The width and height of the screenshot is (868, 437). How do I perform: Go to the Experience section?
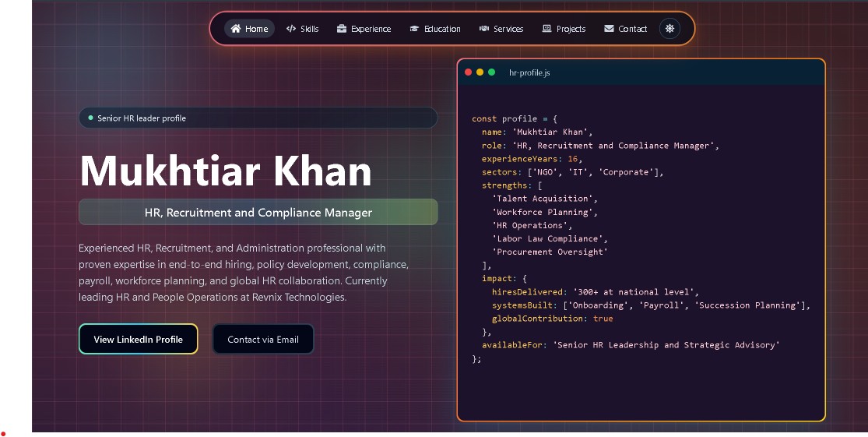pyautogui.click(x=364, y=28)
